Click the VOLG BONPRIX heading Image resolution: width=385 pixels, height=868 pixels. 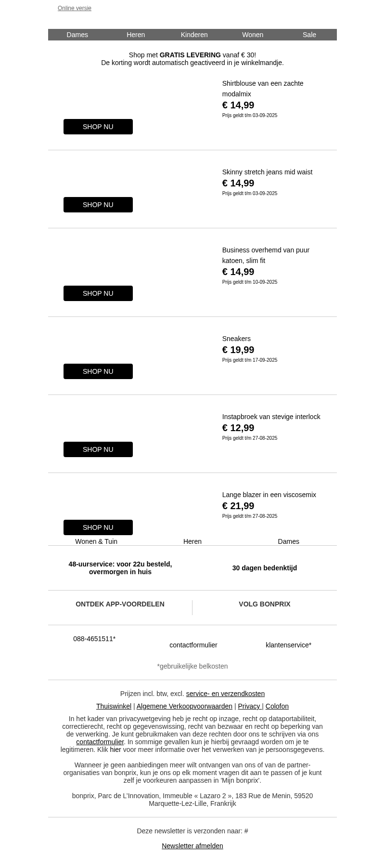click(x=264, y=604)
